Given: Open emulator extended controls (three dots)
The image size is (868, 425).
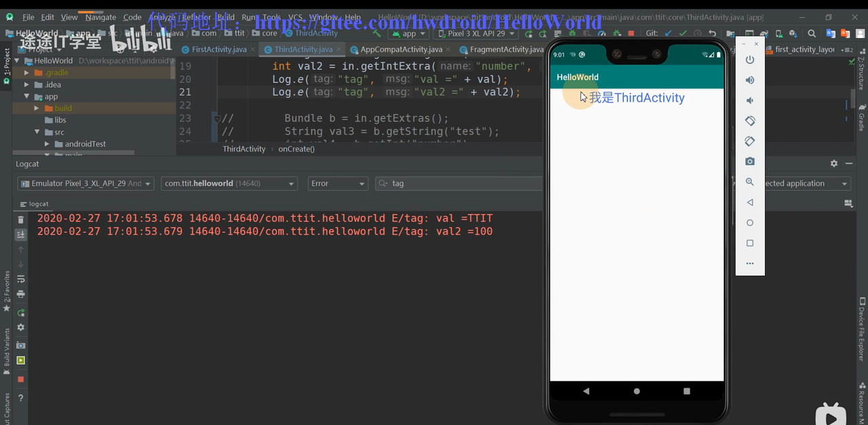Looking at the screenshot, I should coord(750,263).
